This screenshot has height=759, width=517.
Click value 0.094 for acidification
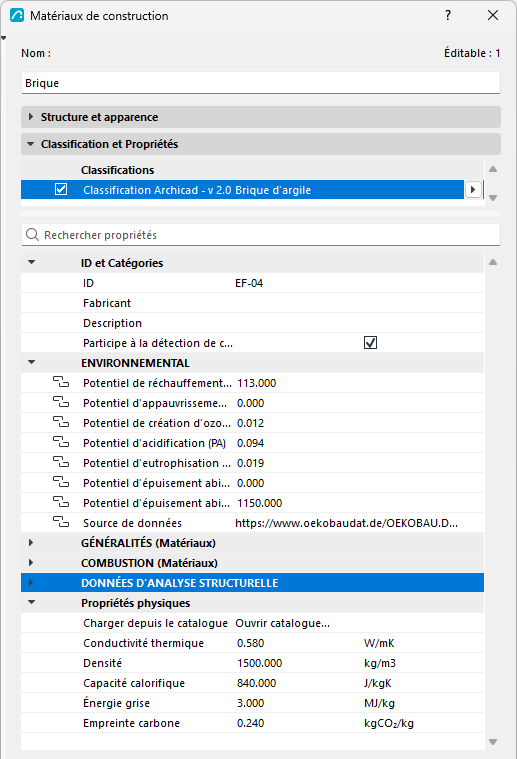pyautogui.click(x=250, y=443)
